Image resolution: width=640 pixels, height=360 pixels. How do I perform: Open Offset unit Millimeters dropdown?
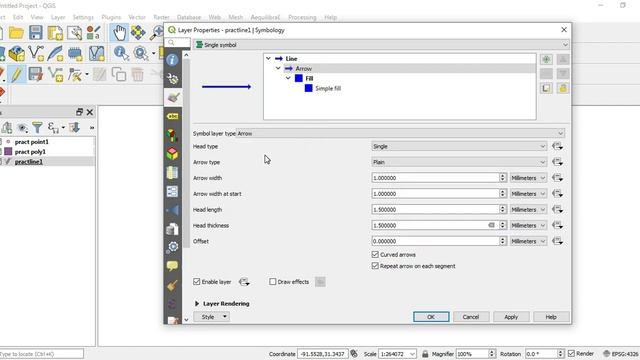pos(528,241)
